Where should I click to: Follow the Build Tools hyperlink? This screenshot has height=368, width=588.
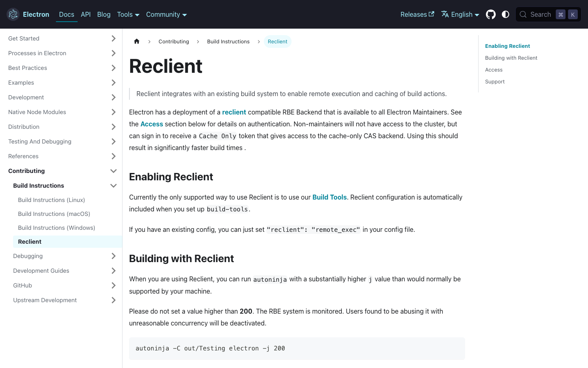click(x=330, y=197)
